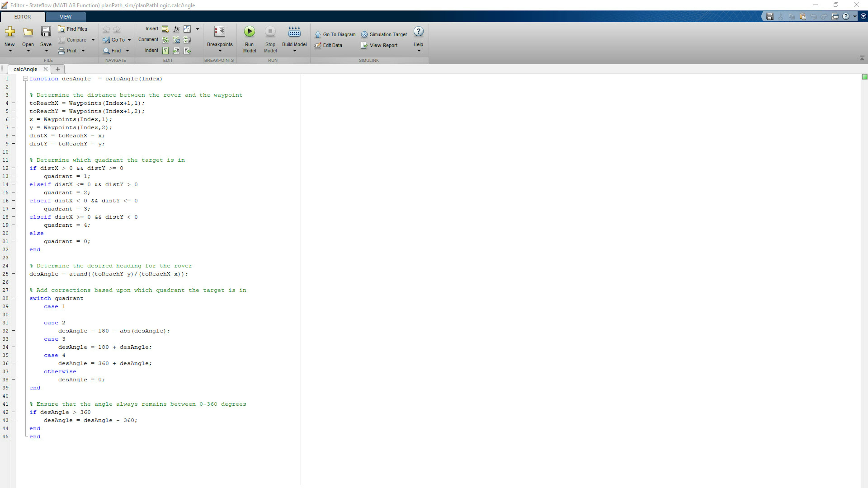Click the quick access Copy icon
The image size is (868, 488).
(792, 16)
